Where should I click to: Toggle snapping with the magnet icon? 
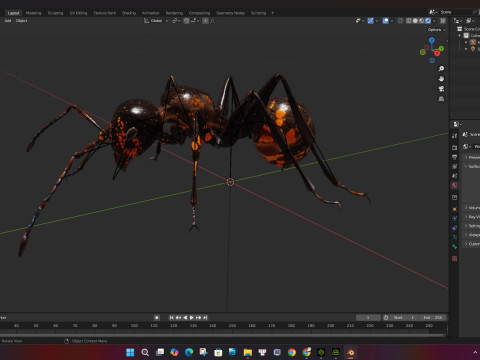[x=186, y=21]
